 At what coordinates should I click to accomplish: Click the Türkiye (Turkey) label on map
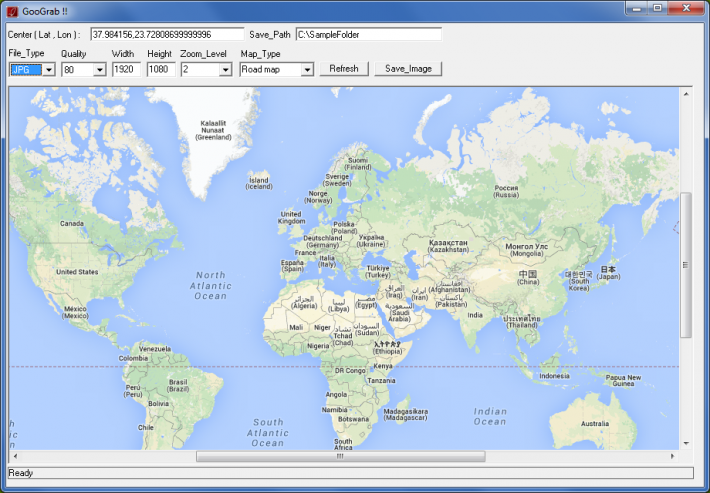(378, 271)
